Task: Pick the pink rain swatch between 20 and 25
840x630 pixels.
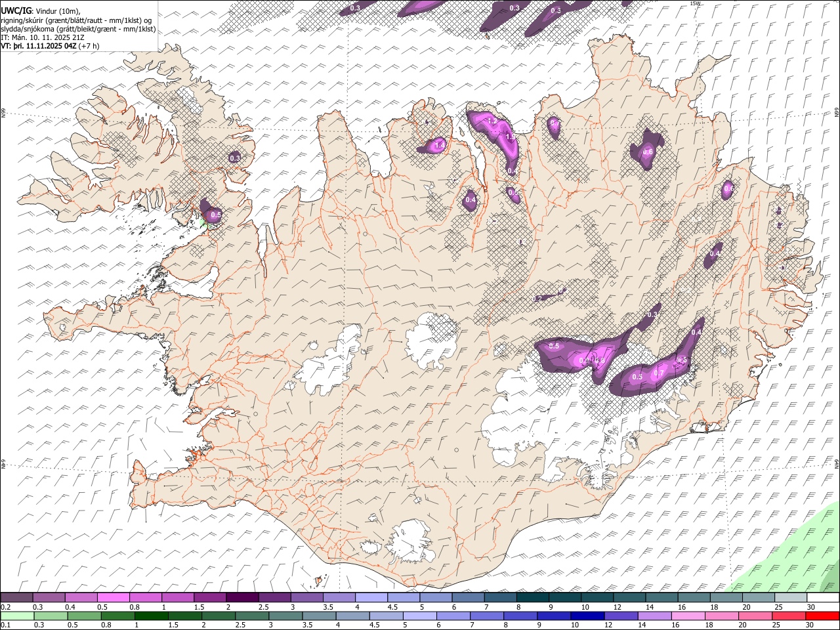Action: click(x=754, y=616)
